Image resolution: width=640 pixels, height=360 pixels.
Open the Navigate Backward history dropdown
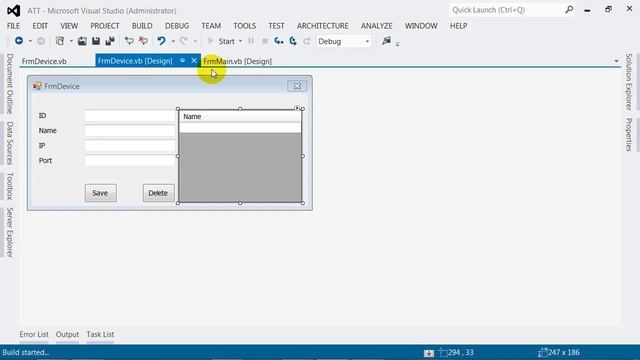coord(30,41)
